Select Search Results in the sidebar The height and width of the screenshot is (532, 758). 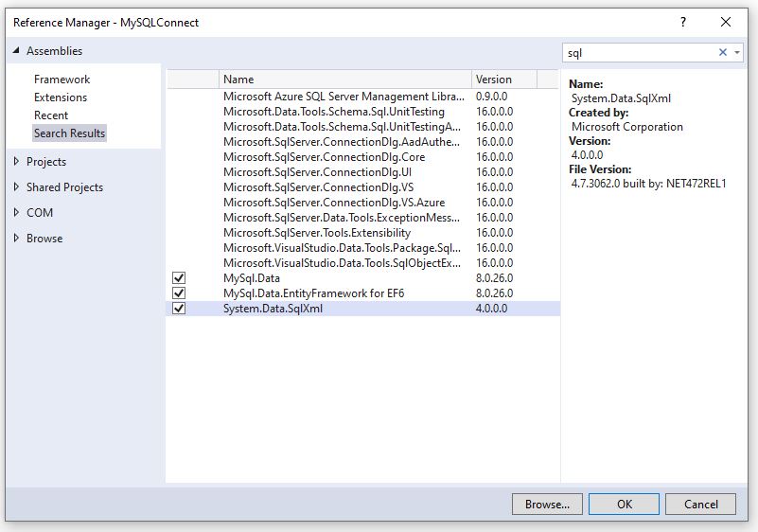click(69, 133)
